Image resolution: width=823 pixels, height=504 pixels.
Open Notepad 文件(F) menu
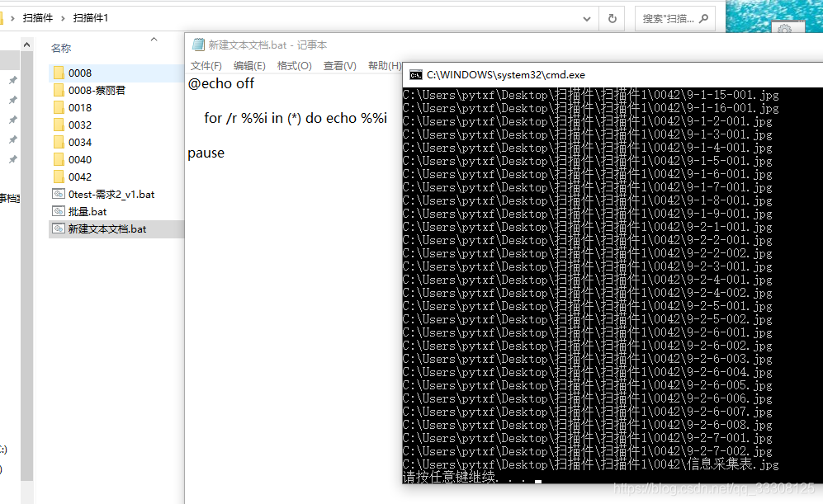pyautogui.click(x=206, y=65)
